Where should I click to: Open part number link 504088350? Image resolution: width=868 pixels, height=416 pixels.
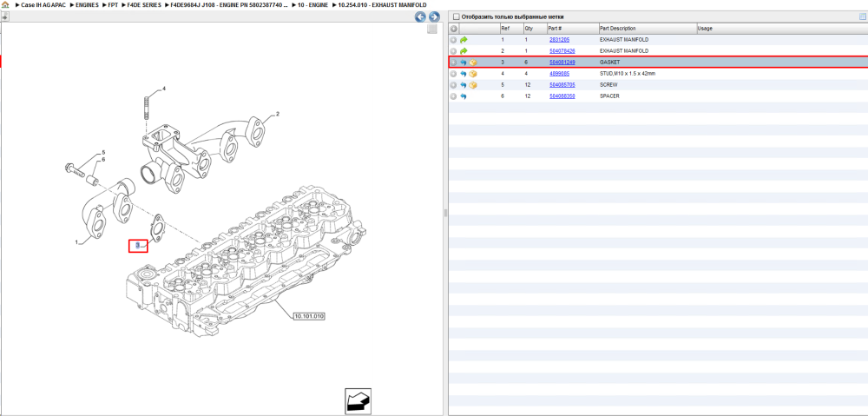562,96
